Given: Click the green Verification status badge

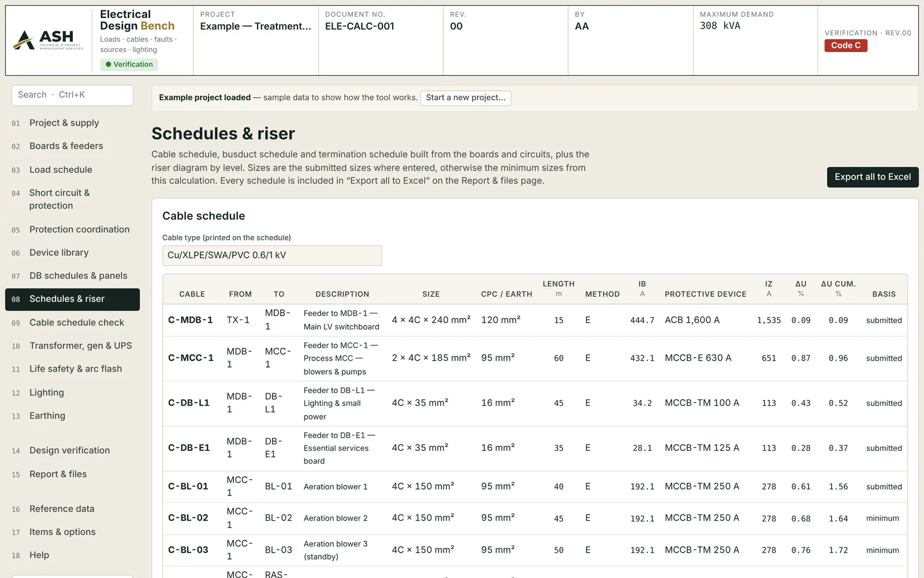Looking at the screenshot, I should pos(129,64).
